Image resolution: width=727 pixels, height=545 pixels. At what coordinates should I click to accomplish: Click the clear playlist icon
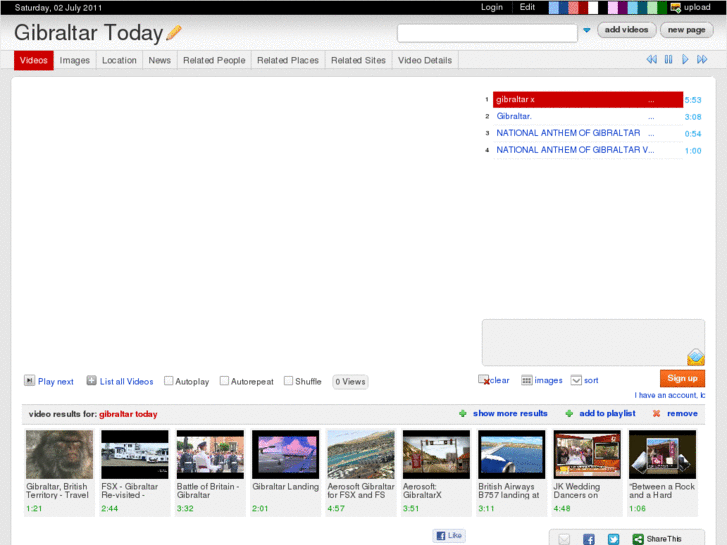tap(484, 380)
